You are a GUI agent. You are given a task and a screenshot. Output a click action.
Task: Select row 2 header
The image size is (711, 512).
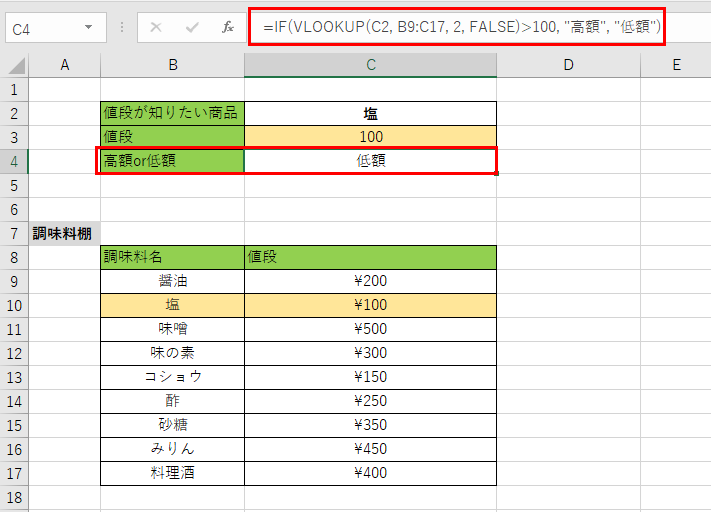tap(14, 113)
